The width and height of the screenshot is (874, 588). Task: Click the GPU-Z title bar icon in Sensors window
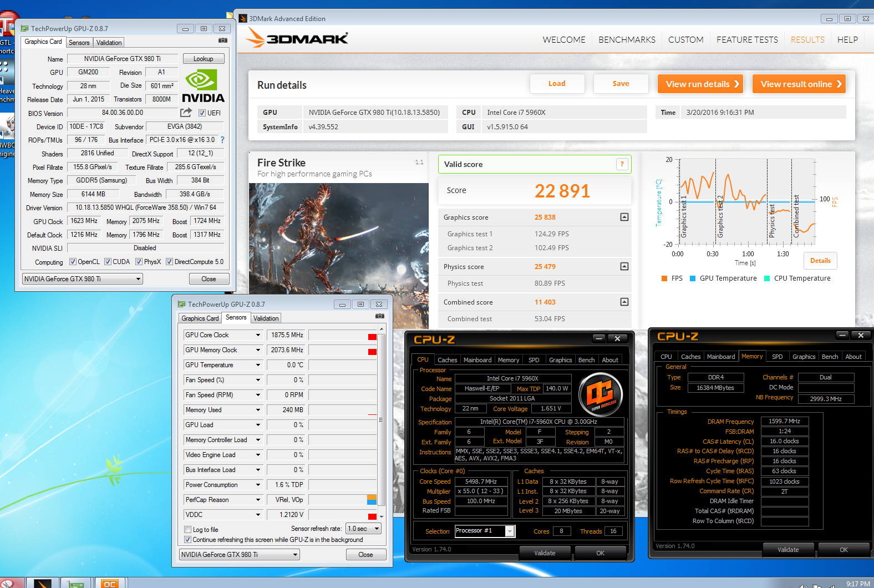(181, 304)
